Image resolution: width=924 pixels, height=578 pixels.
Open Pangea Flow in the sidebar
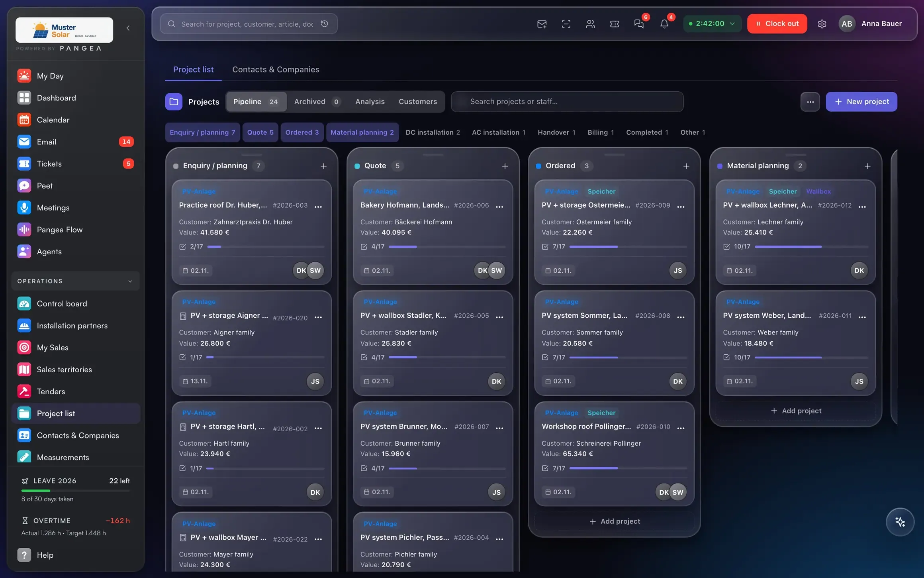[76, 230]
